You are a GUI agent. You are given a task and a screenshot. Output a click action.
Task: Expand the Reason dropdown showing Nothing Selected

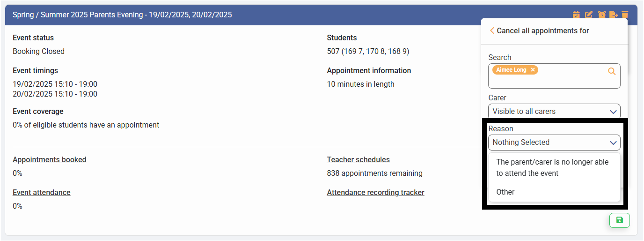click(x=554, y=143)
